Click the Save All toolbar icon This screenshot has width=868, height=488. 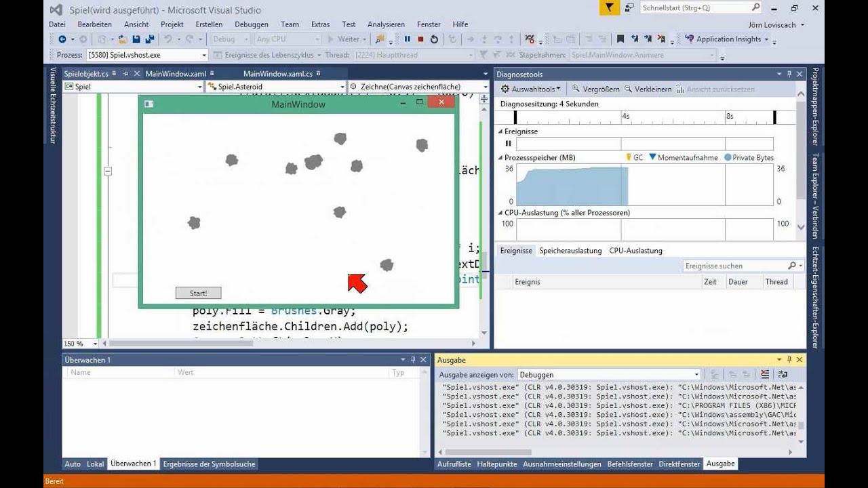pos(149,39)
